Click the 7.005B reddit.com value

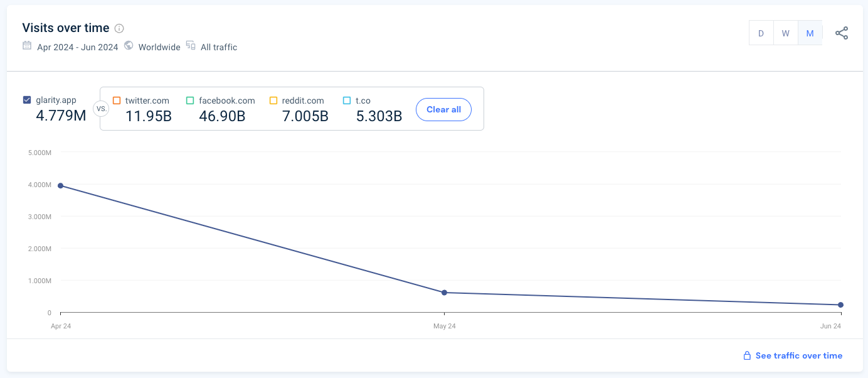305,116
